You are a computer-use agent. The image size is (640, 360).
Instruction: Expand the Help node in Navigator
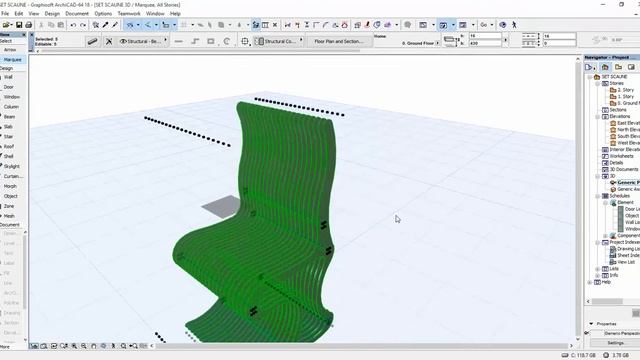pyautogui.click(x=590, y=282)
